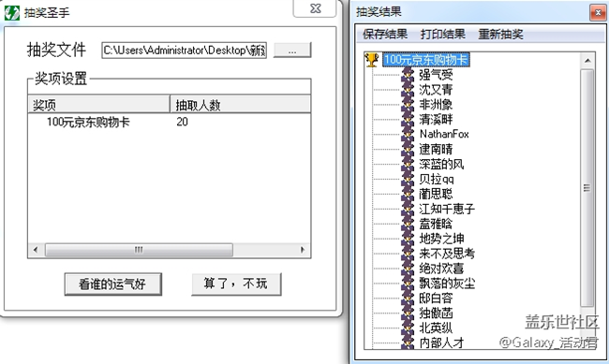Select winner name 邸白容
Screen dimensions: 609x364
(436, 298)
